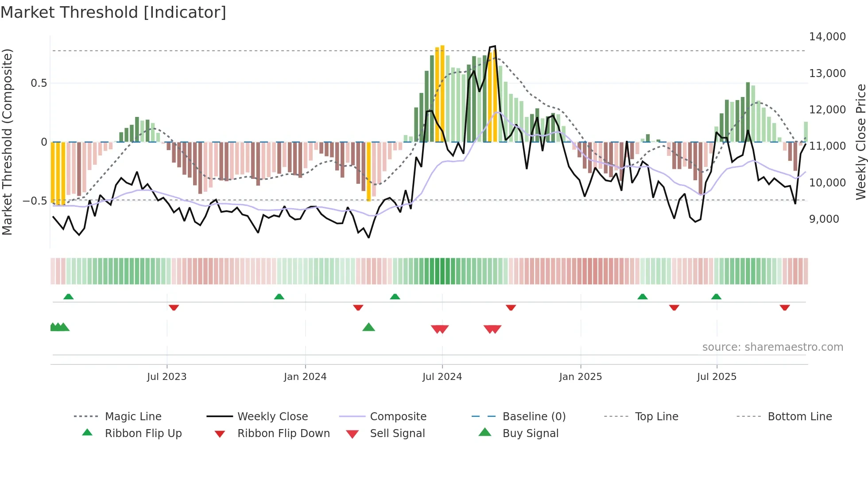Click Bottom Line legend entry
The width and height of the screenshot is (868, 488).
799,416
